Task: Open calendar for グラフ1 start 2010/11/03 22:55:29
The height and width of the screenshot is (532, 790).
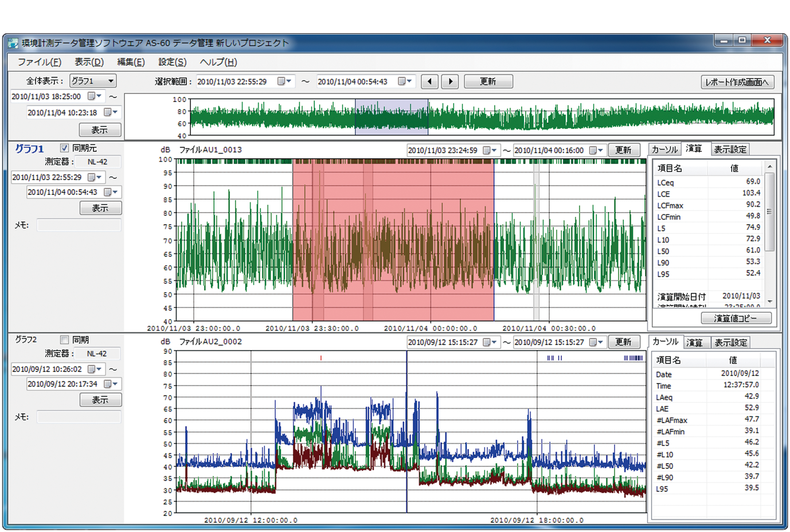Action: pyautogui.click(x=95, y=177)
